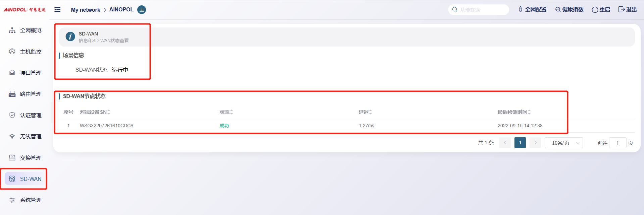Click the 重启 restart button
644x215 pixels.
click(601, 10)
